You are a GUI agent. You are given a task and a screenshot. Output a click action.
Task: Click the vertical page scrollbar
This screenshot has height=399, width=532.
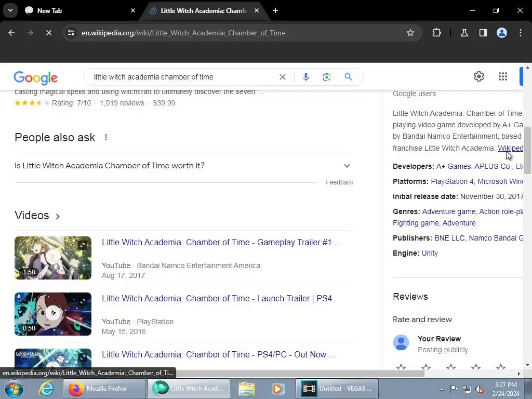tap(527, 150)
